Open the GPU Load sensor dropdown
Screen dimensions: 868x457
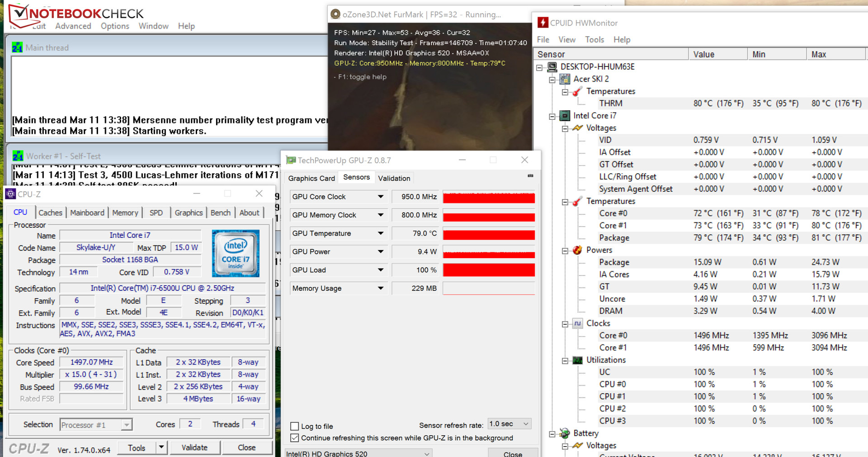pyautogui.click(x=381, y=270)
